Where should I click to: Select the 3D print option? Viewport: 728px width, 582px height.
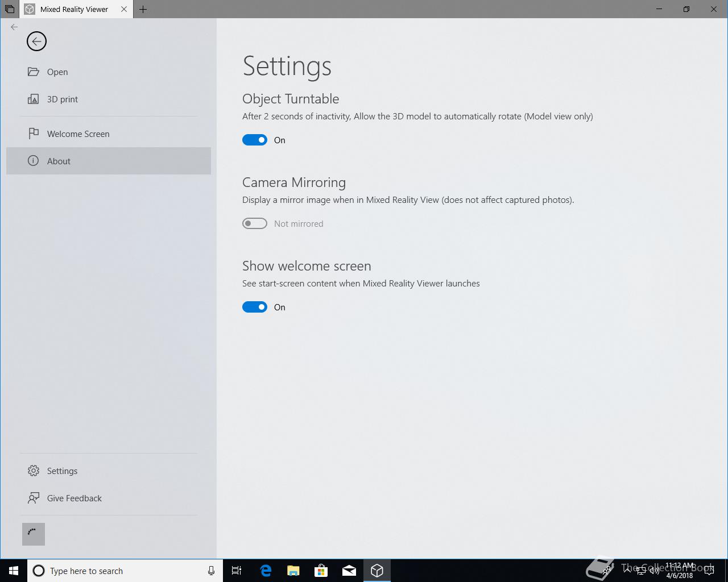tap(109, 99)
